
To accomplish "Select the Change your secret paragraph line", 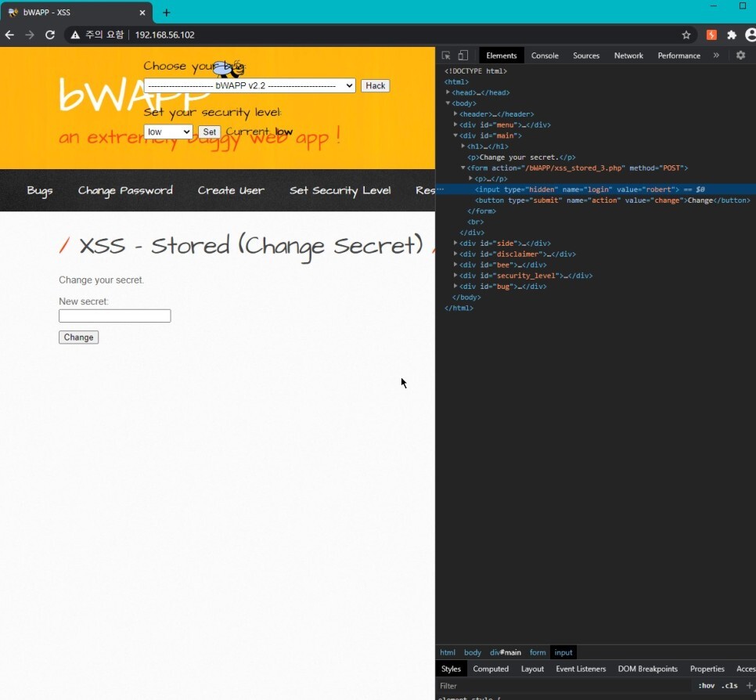I will (521, 157).
